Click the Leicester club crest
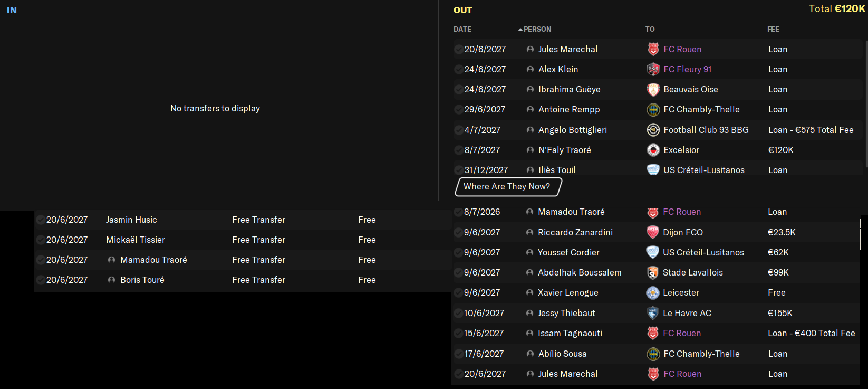 point(652,292)
